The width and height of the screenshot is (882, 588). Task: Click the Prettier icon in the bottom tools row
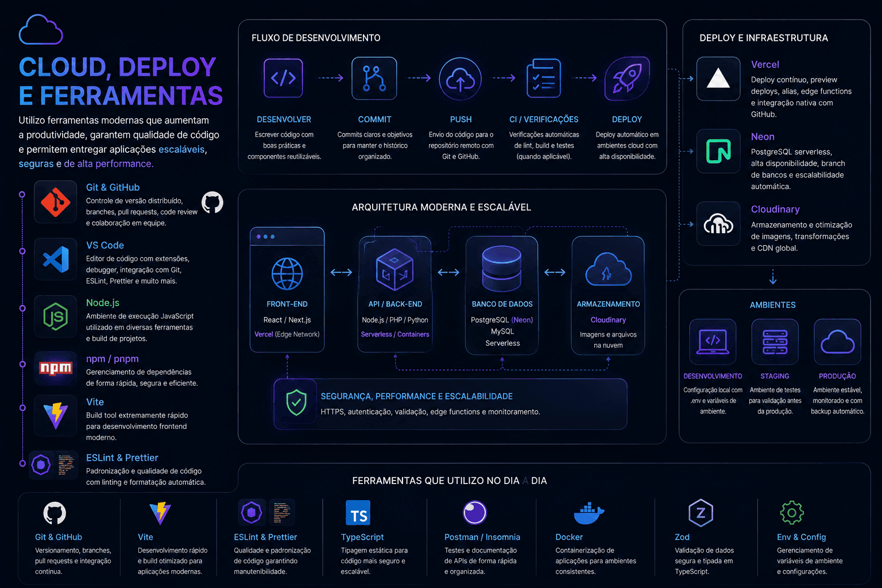point(282,513)
